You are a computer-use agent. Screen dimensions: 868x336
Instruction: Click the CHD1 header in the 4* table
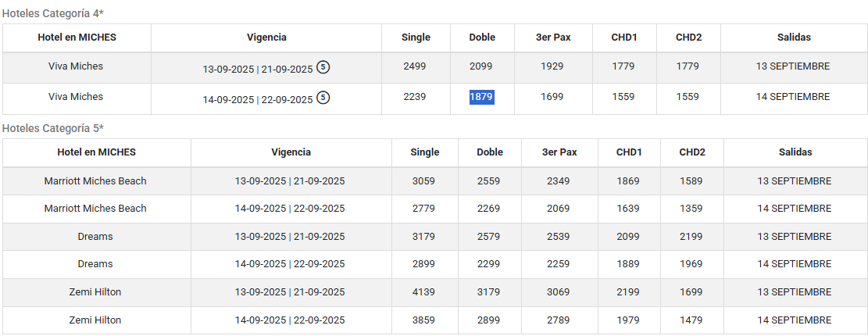[624, 38]
